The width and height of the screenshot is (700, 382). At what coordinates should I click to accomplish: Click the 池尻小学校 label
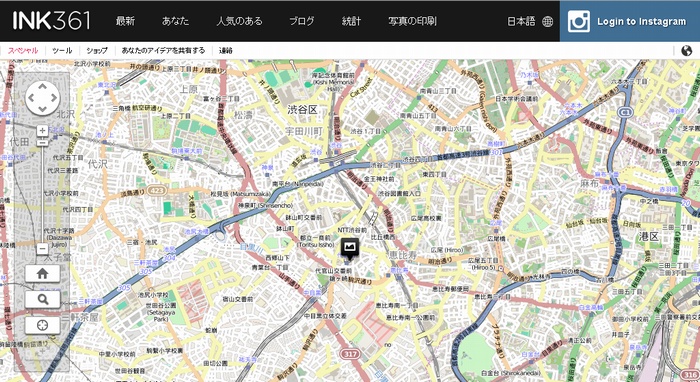pos(153,295)
